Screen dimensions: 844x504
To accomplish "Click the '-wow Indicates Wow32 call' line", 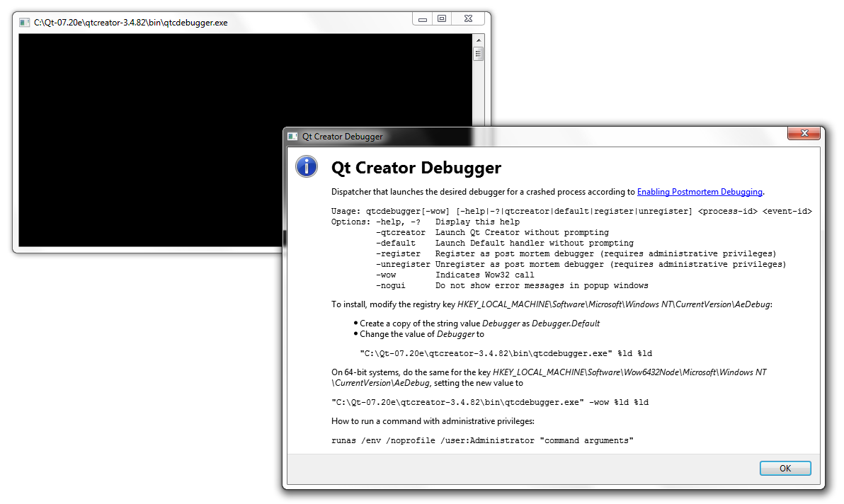I will point(455,275).
